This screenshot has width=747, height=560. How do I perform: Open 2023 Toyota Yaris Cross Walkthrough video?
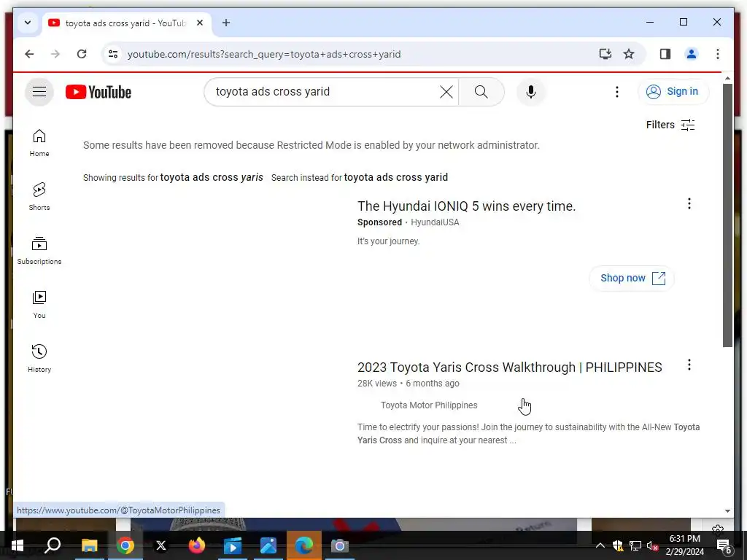click(509, 367)
